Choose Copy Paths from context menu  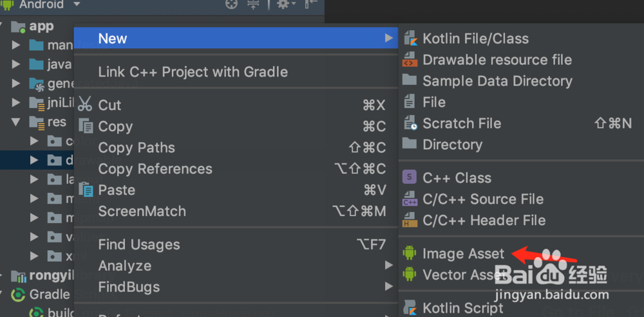coord(137,147)
